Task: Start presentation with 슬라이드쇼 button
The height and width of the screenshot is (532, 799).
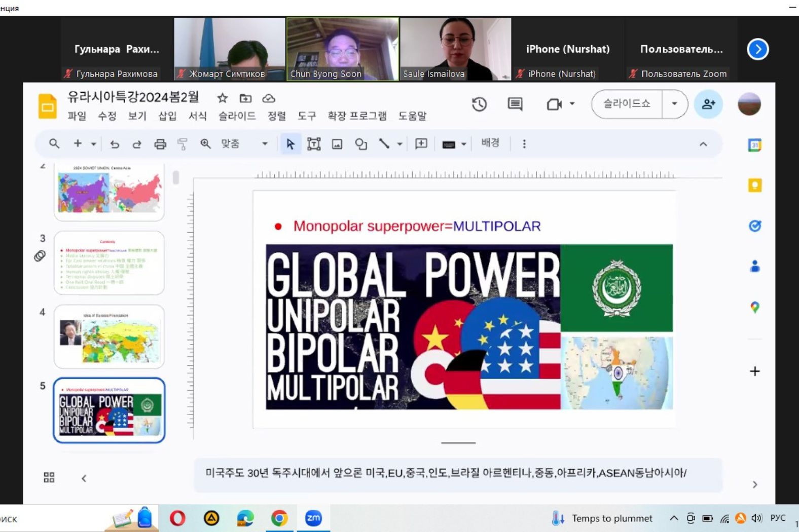Action: 627,104
